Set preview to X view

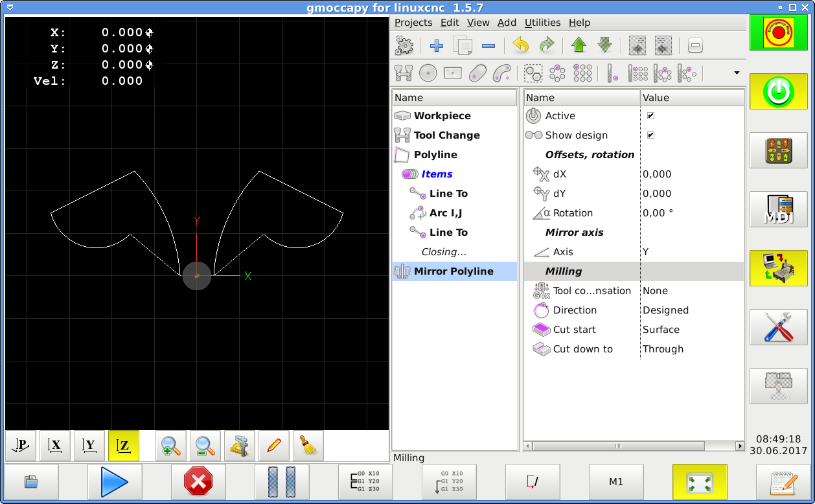55,446
